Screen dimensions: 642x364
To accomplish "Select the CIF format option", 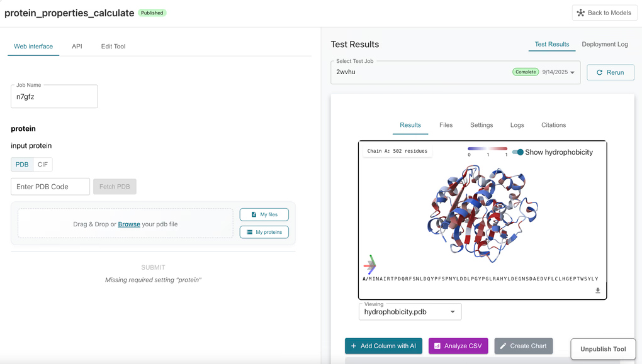I will tap(43, 165).
